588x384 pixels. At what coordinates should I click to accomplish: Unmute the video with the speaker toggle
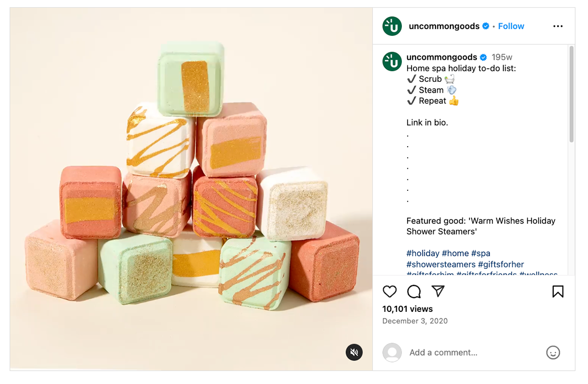(x=354, y=352)
